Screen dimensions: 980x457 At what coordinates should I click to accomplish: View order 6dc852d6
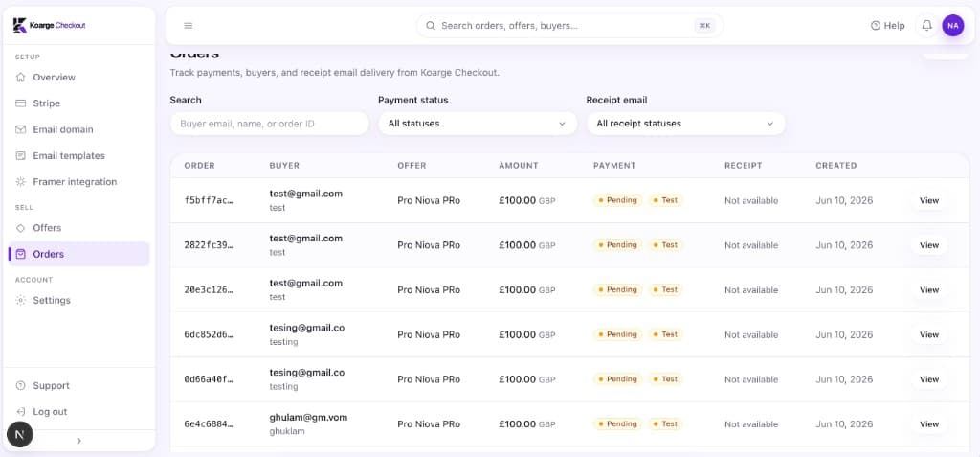[x=928, y=335]
